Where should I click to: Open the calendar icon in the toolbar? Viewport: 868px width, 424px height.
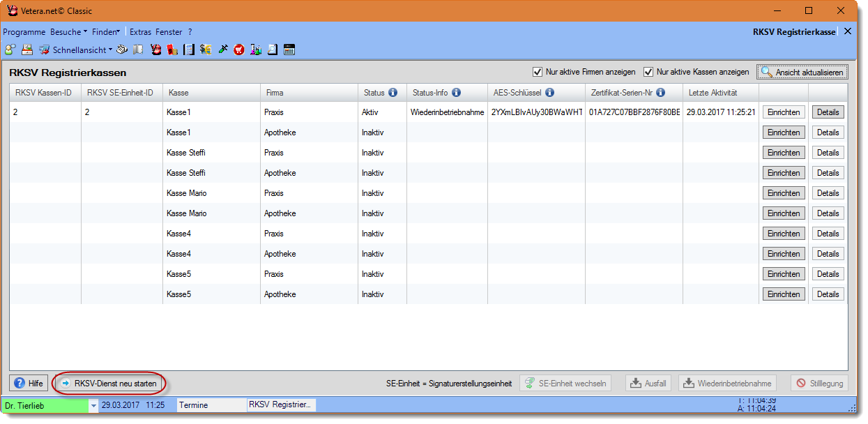coord(289,50)
